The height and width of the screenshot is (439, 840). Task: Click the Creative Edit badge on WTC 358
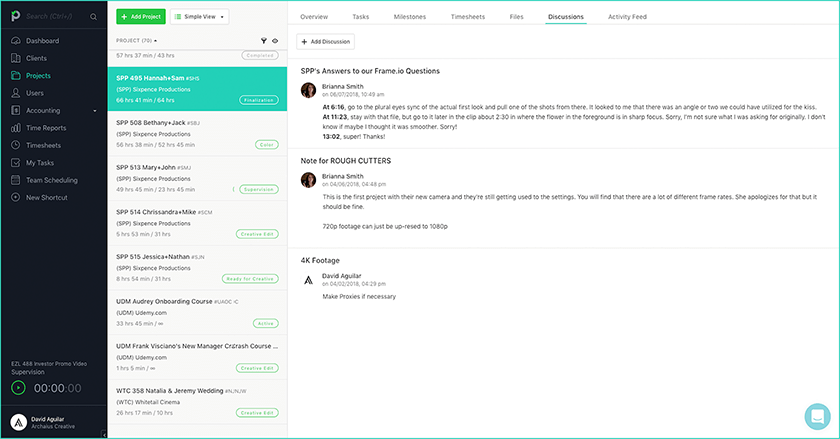point(257,413)
